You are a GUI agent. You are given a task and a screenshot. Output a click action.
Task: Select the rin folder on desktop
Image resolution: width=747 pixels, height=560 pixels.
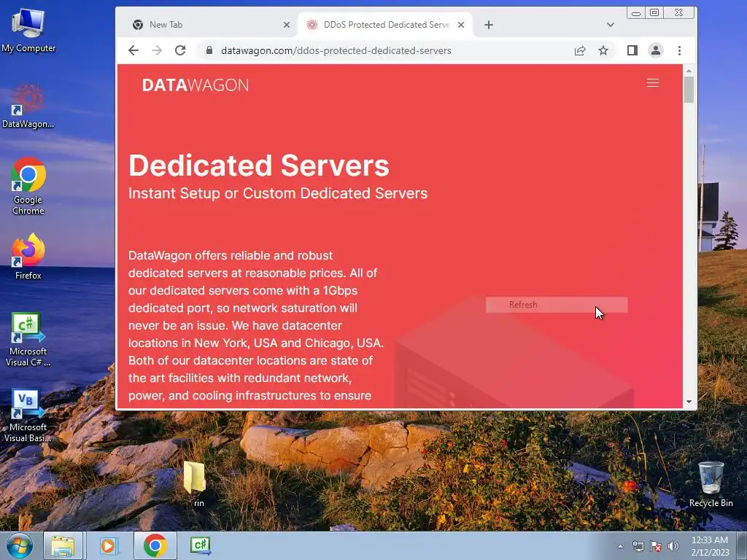tap(196, 484)
